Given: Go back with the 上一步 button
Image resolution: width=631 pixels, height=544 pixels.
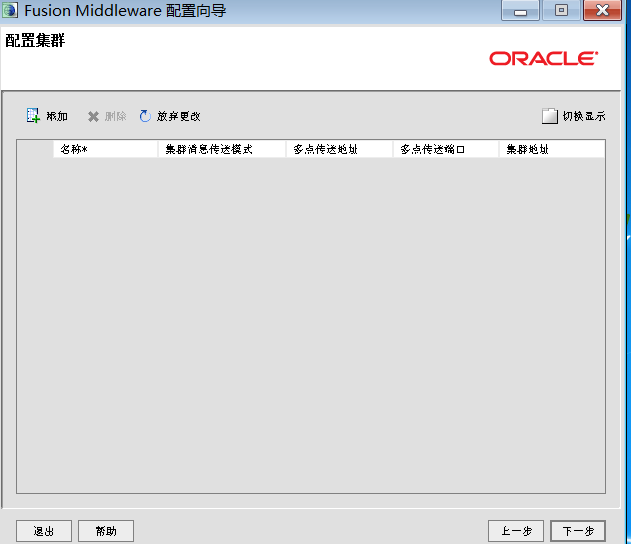Looking at the screenshot, I should pyautogui.click(x=516, y=531).
